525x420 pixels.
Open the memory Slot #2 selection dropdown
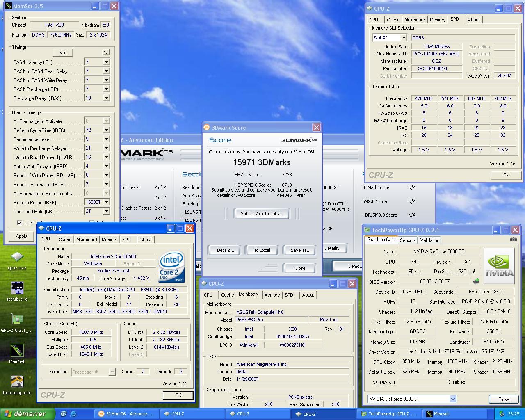(404, 38)
